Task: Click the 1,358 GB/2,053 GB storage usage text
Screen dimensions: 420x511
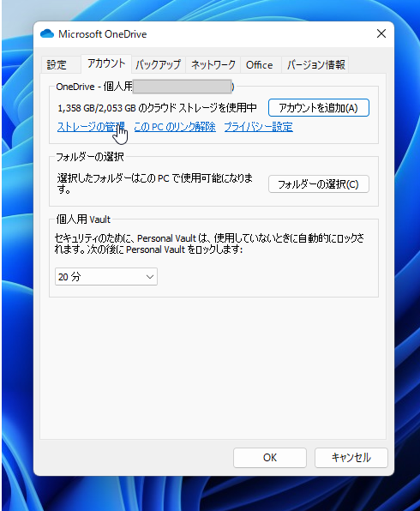Action: coord(157,108)
